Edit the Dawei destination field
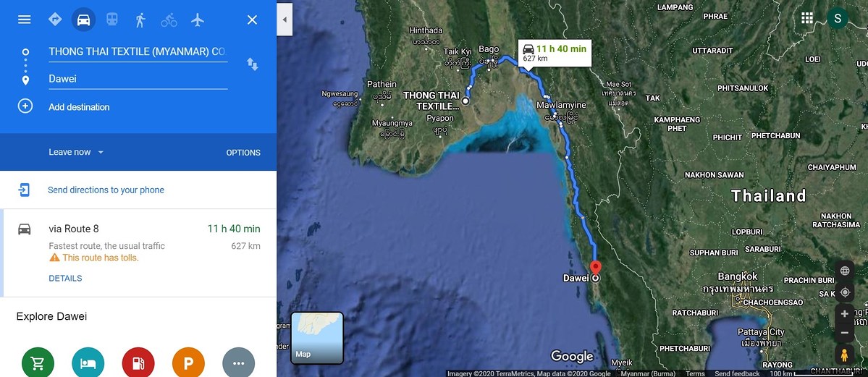Screen dimensions: 868x377 [138, 79]
